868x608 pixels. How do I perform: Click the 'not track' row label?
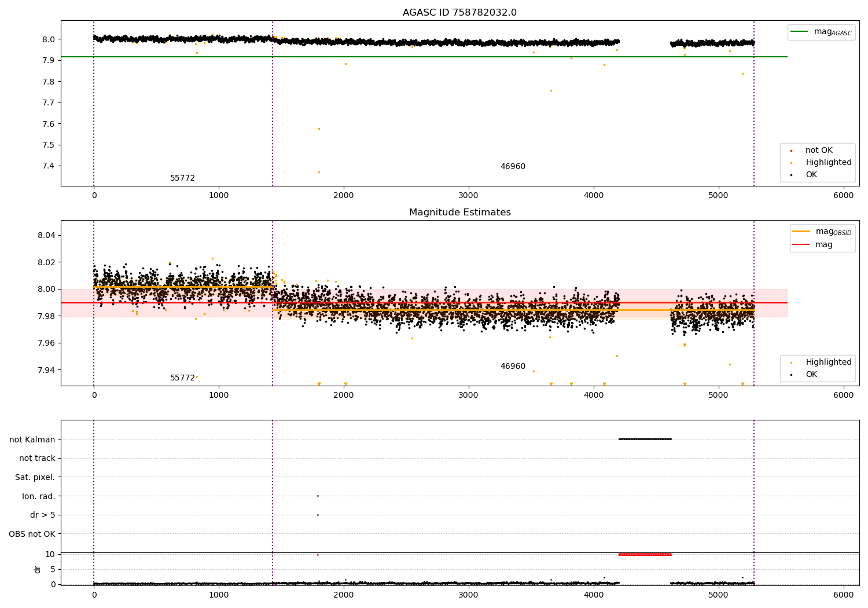(x=37, y=458)
